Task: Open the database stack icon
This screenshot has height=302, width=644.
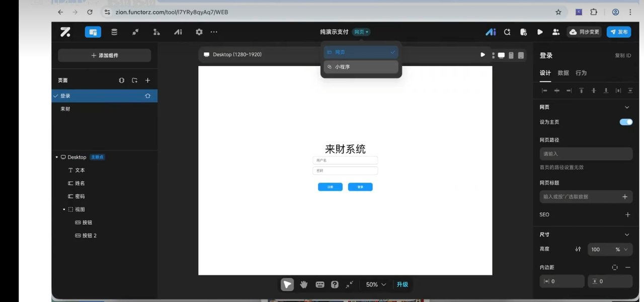Action: pos(114,32)
